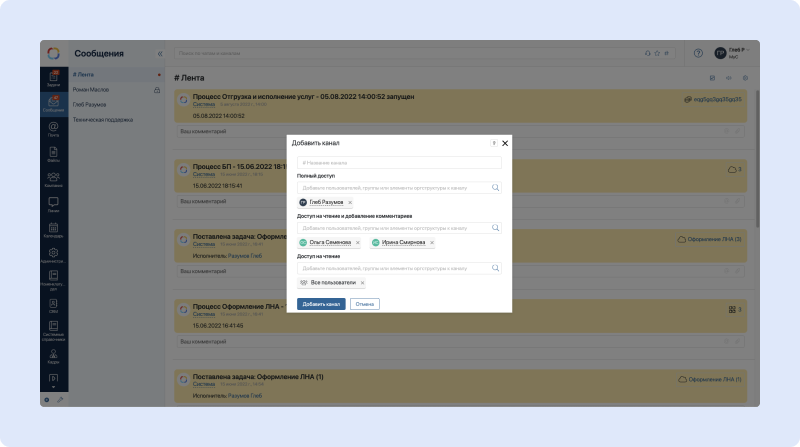Screen dimensions: 800x447
Task: Click search icon in Доступ на чтение field
Action: [494, 268]
